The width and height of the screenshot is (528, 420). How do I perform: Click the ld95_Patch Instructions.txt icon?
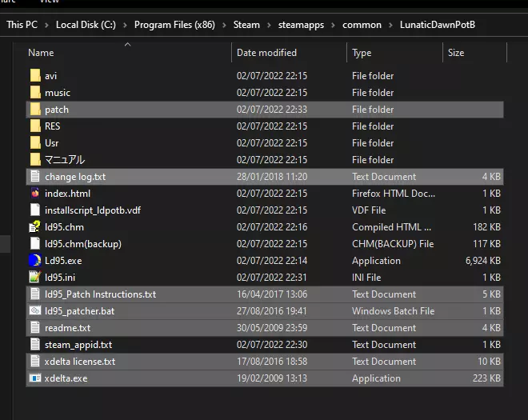pos(35,294)
